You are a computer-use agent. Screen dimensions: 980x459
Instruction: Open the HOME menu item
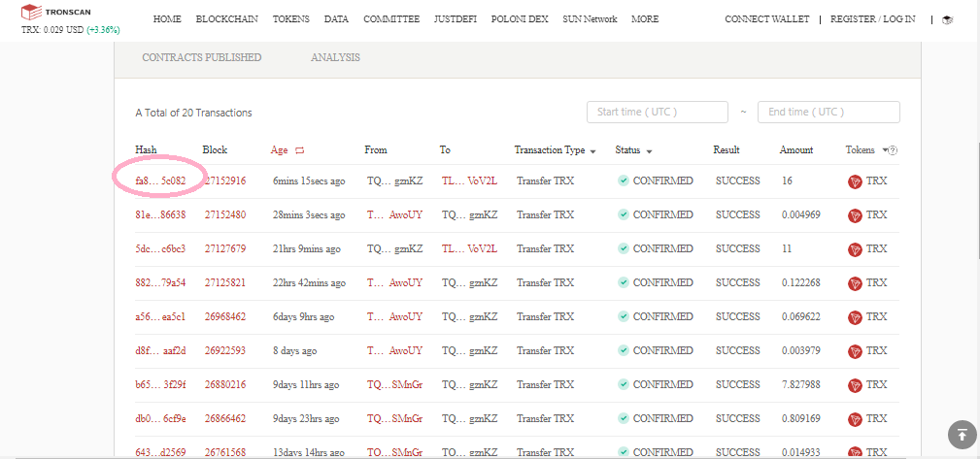click(x=167, y=19)
